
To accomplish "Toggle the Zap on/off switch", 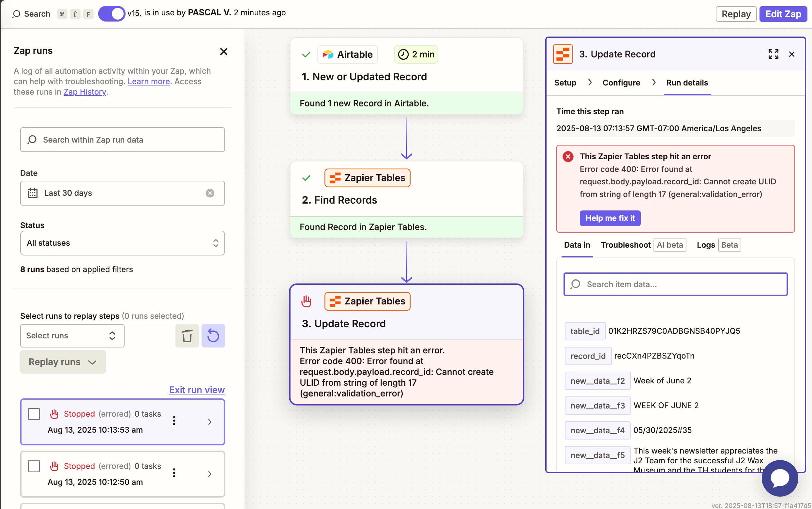I will 111,14.
